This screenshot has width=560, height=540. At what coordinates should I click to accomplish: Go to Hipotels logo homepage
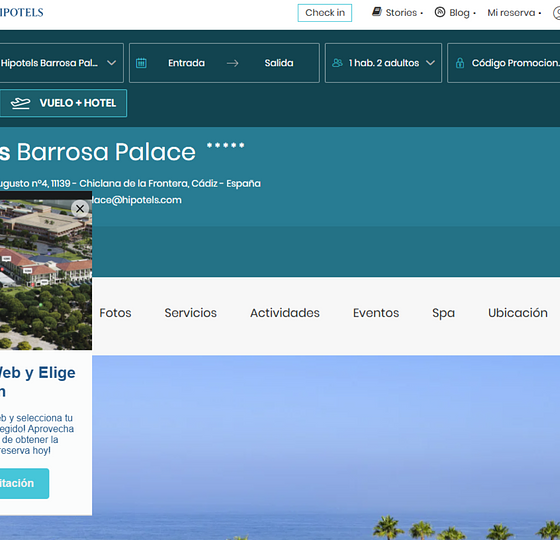coord(21,12)
